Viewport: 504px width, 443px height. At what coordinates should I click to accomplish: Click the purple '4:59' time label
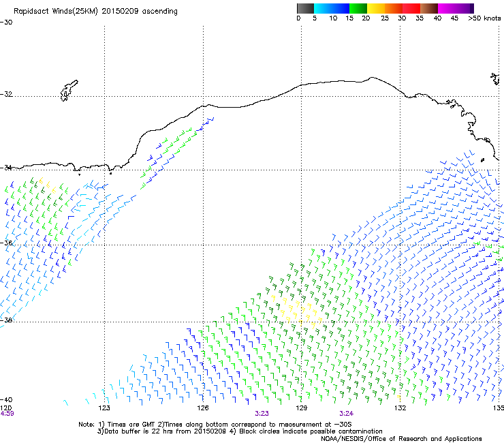point(7,414)
